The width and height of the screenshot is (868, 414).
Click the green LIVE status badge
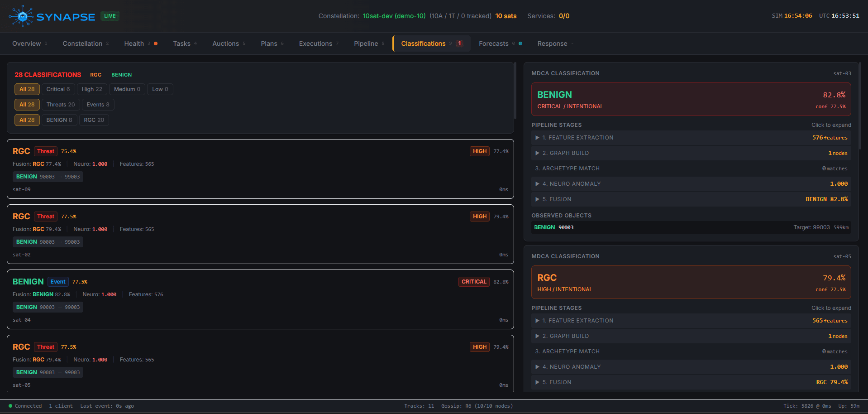[x=110, y=16]
